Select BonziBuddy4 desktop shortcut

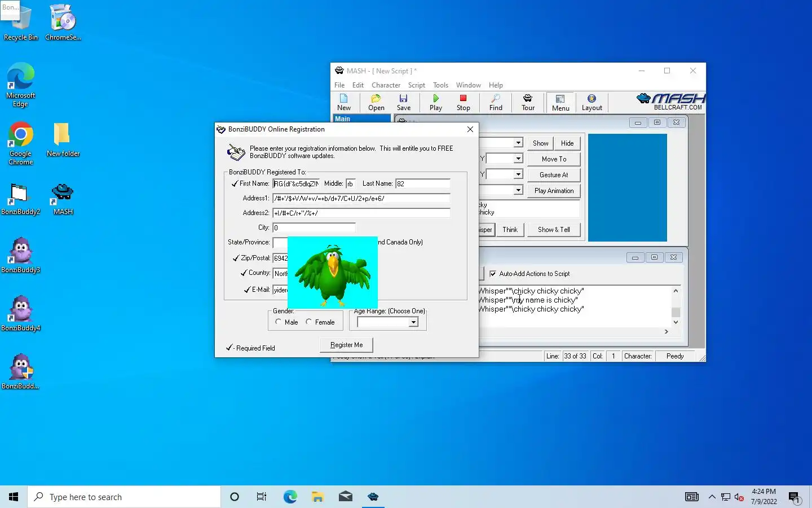21,313
